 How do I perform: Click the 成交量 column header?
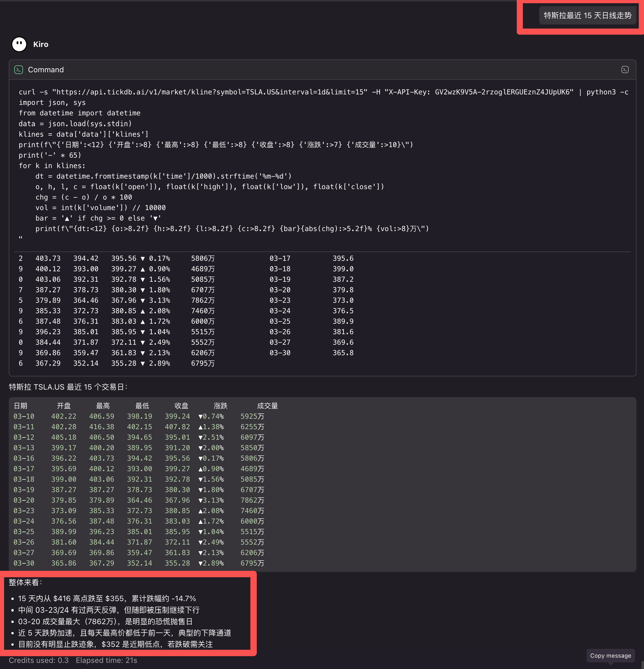click(268, 406)
